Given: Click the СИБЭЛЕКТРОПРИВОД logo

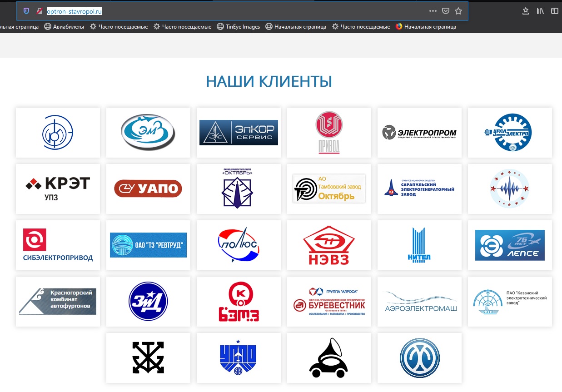Looking at the screenshot, I should pos(58,245).
